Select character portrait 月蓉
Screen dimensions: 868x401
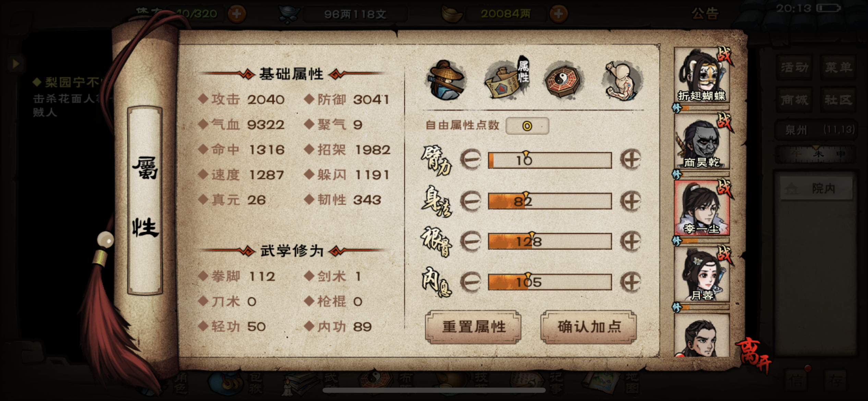[702, 275]
